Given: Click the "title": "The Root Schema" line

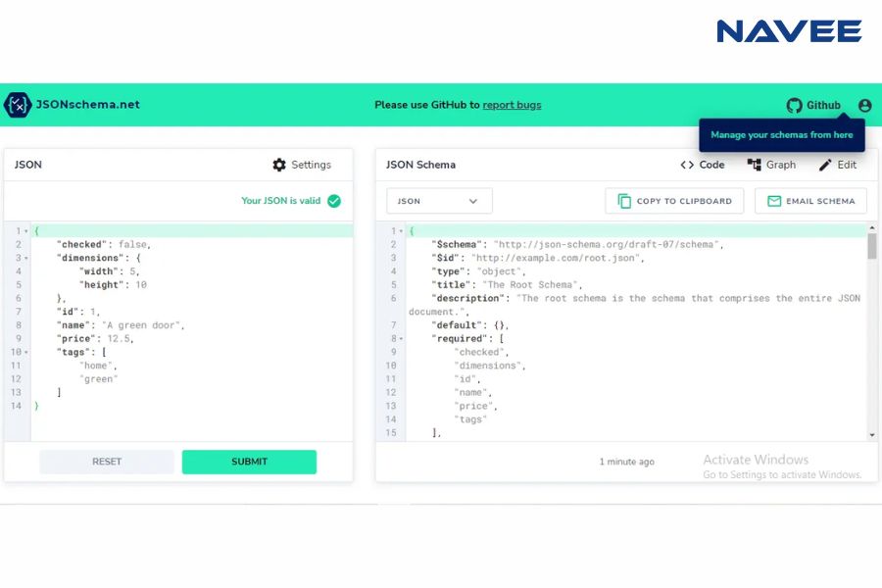Looking at the screenshot, I should (x=507, y=285).
